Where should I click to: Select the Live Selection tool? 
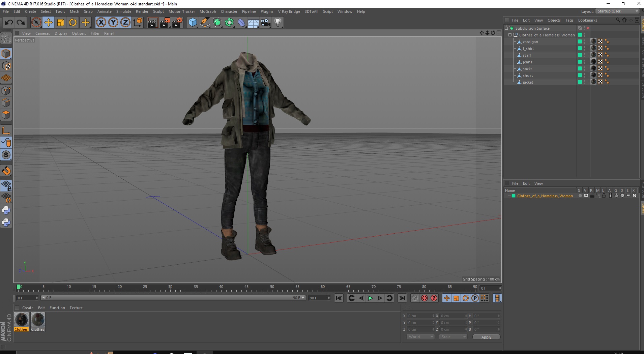click(x=36, y=23)
